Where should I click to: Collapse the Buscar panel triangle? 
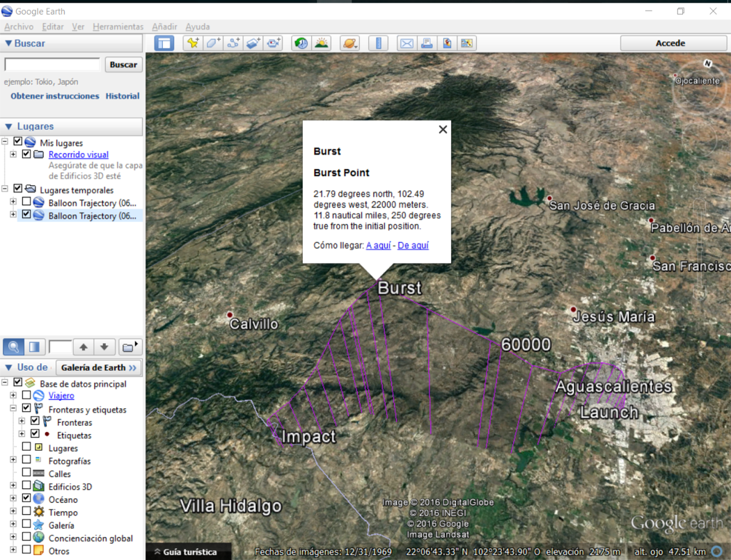[8, 43]
